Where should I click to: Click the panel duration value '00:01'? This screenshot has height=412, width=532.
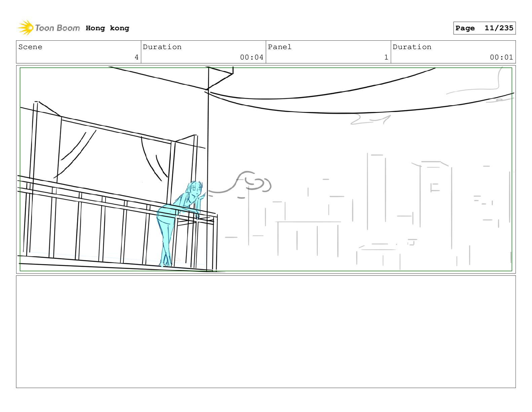pos(501,58)
